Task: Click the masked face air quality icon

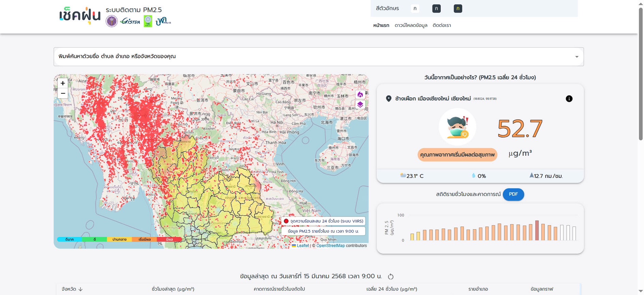Action: tap(457, 127)
